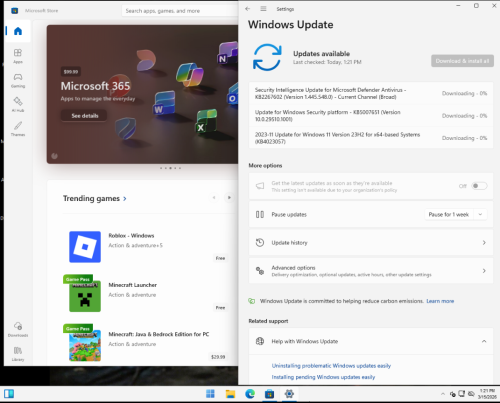500x403 pixels.
Task: Click the Help with Windows Update globe icon
Action: (x=260, y=341)
